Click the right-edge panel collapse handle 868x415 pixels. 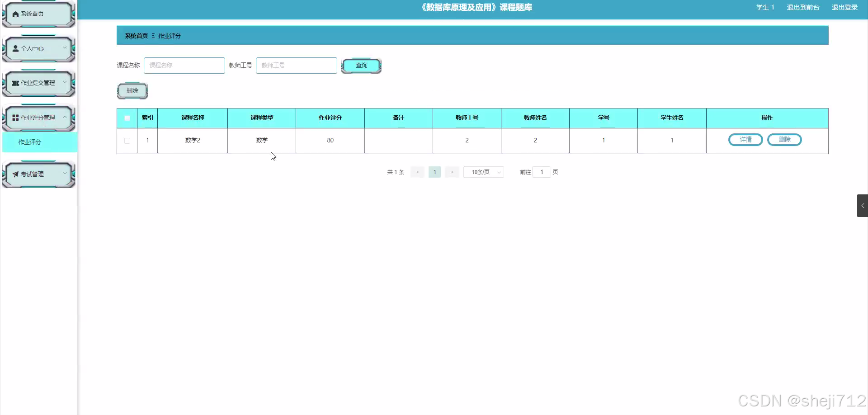point(863,205)
